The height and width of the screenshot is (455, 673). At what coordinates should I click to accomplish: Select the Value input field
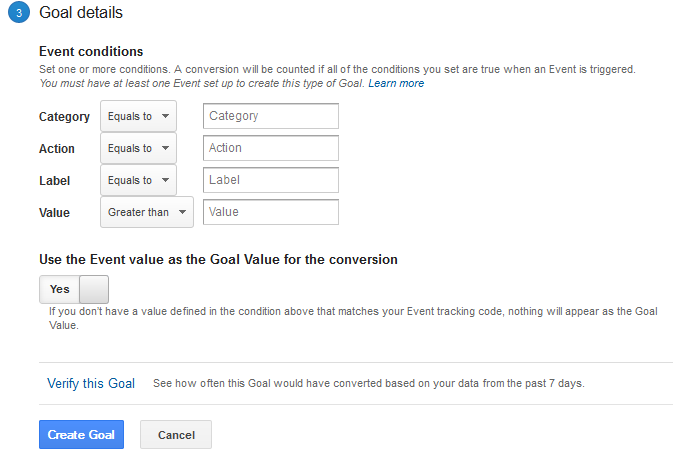[x=271, y=212]
